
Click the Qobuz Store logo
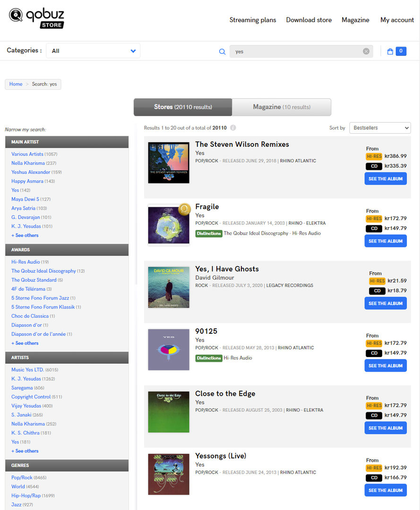point(36,18)
